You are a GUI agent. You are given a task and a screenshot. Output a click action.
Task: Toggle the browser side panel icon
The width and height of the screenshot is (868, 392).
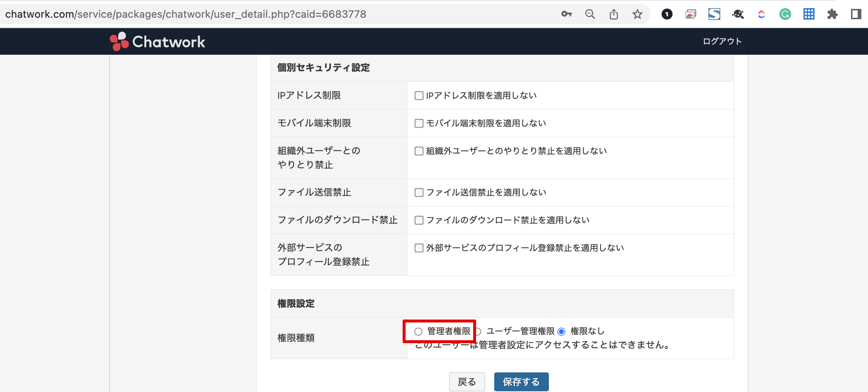pos(856,14)
